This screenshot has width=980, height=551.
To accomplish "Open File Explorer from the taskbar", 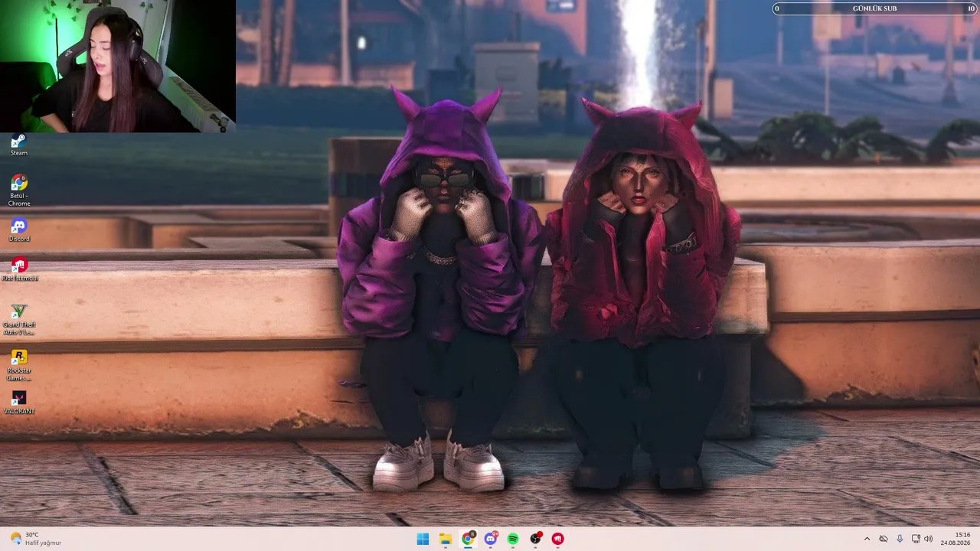I will click(x=446, y=539).
